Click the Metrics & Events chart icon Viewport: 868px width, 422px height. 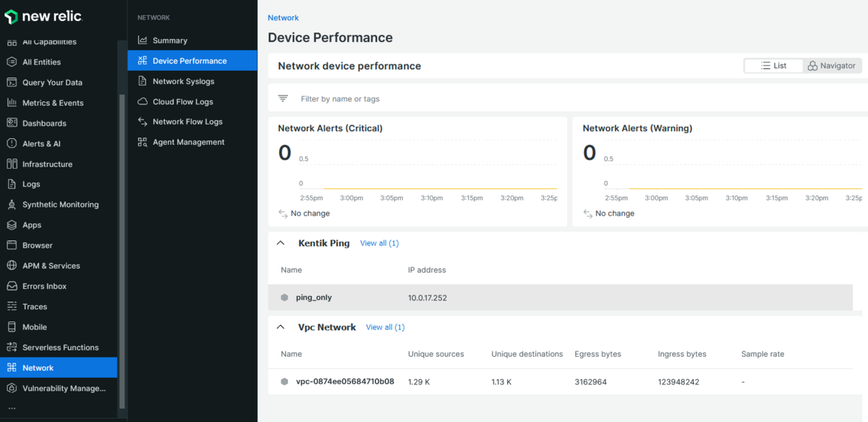coord(12,103)
